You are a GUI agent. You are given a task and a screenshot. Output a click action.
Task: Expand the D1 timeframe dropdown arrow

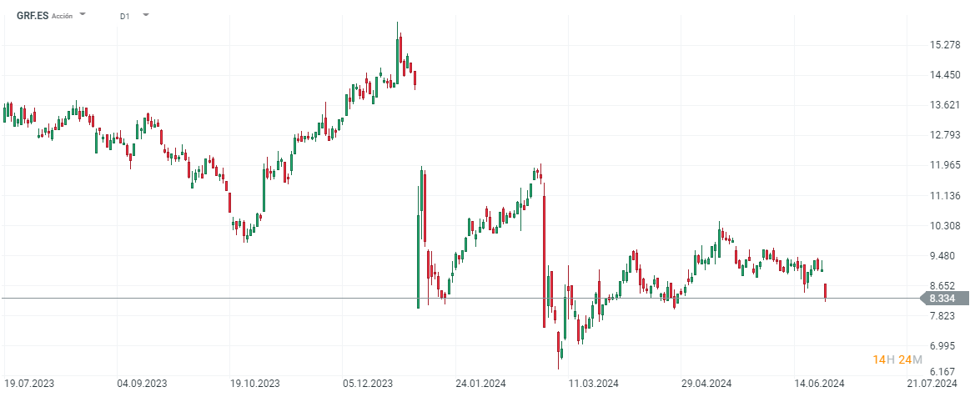[146, 15]
